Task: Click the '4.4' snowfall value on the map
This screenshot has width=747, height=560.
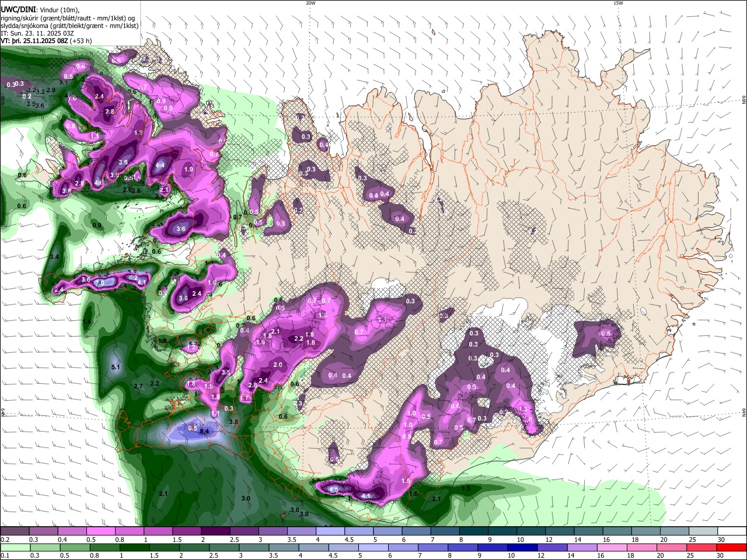Action: 160,165
